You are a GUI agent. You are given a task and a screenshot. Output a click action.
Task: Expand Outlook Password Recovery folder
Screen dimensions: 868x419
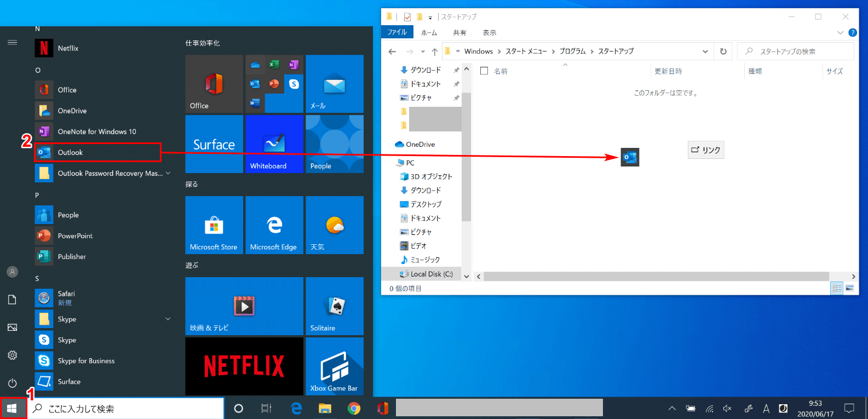click(x=168, y=173)
